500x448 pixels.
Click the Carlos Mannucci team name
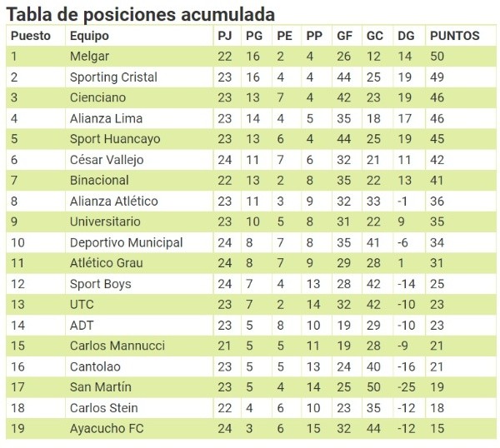pyautogui.click(x=117, y=346)
